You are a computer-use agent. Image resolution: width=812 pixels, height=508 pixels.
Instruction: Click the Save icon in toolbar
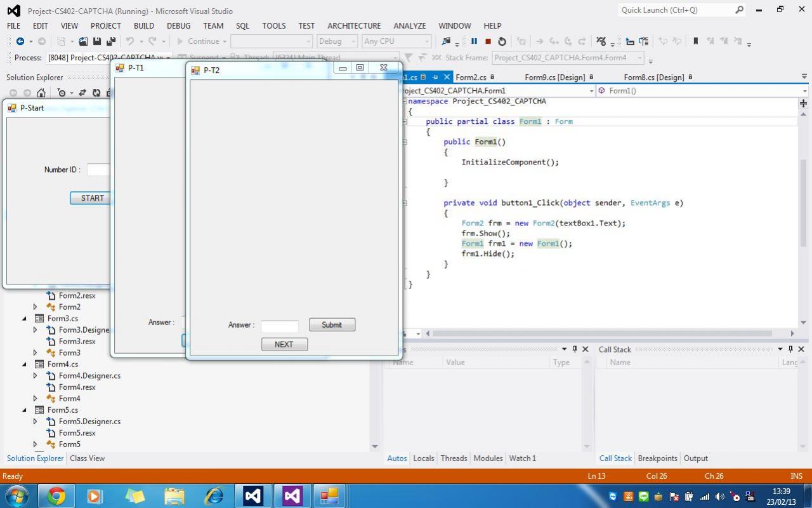tap(97, 41)
